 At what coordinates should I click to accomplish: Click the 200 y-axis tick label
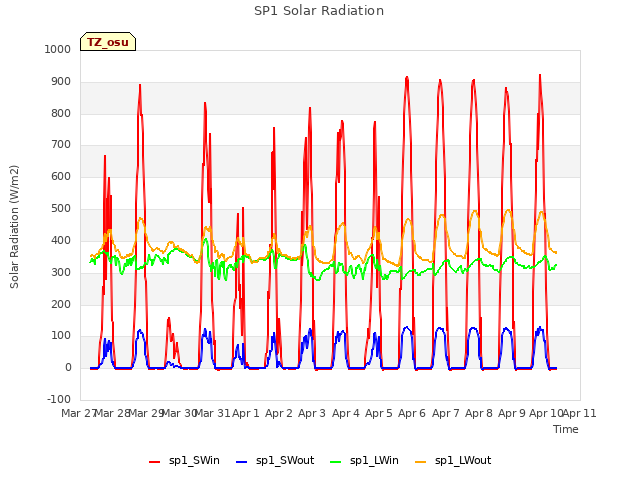[x=61, y=304]
